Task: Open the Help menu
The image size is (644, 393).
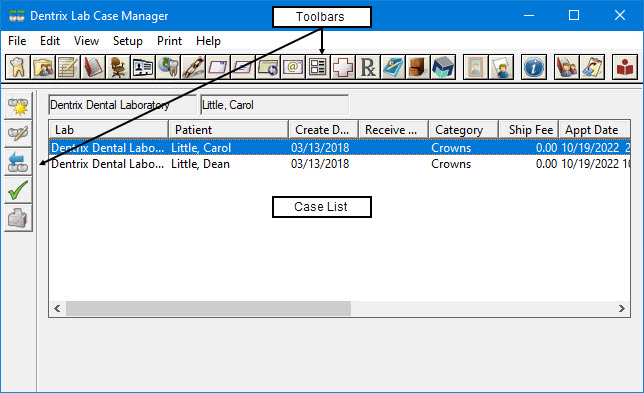Action: tap(208, 41)
